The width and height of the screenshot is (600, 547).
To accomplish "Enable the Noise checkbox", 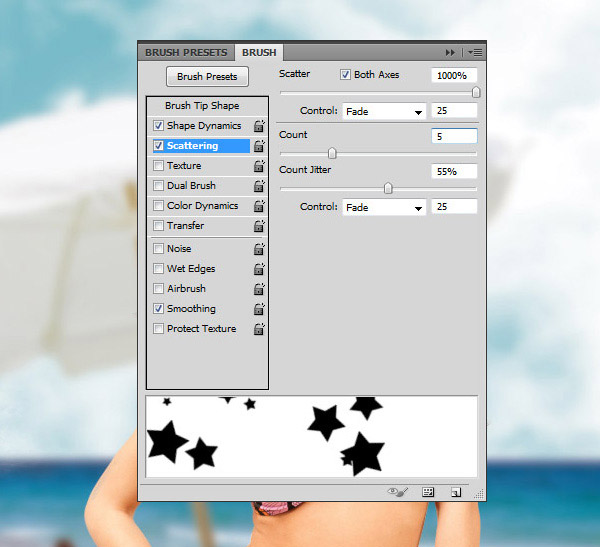I will coord(158,248).
